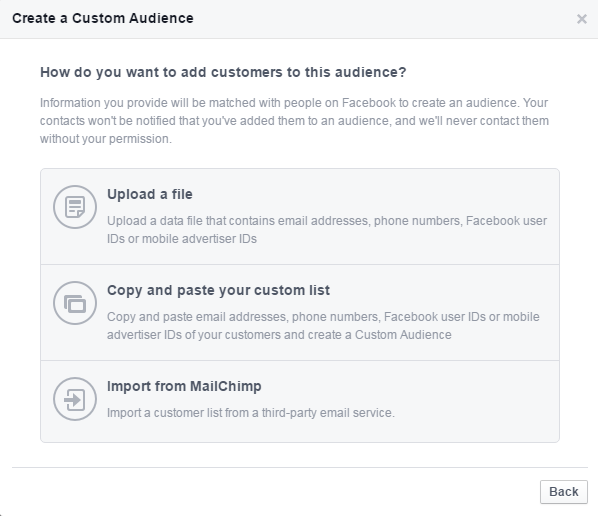
Task: Select the copy and paste overlapping windows icon
Action: pyautogui.click(x=75, y=303)
